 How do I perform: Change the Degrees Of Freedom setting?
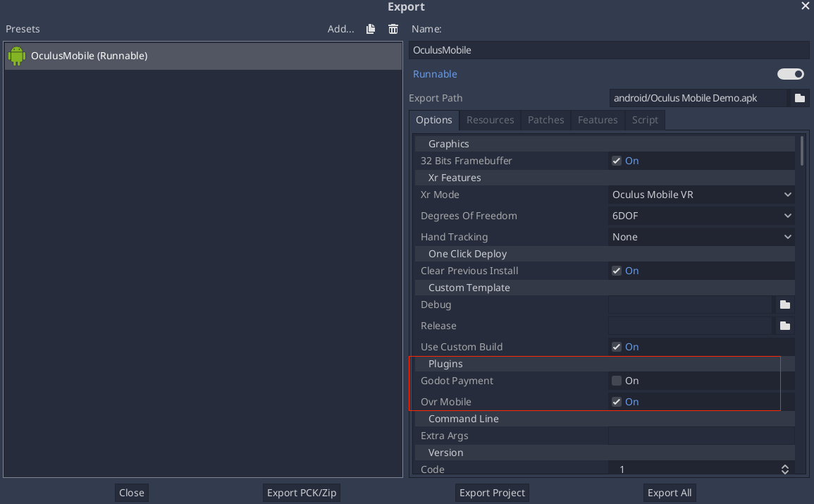(701, 216)
